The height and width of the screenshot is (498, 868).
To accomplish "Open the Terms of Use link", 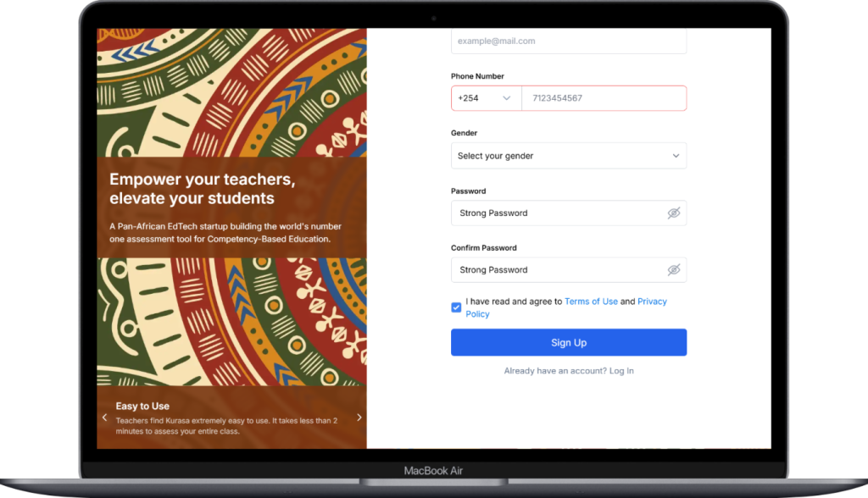I will [591, 302].
